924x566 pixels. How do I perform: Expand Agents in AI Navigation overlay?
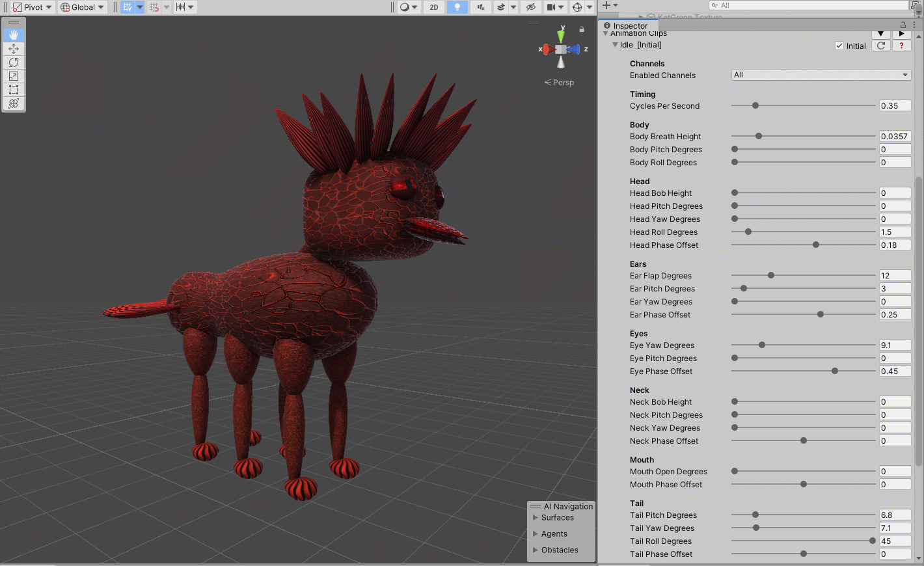(x=536, y=534)
